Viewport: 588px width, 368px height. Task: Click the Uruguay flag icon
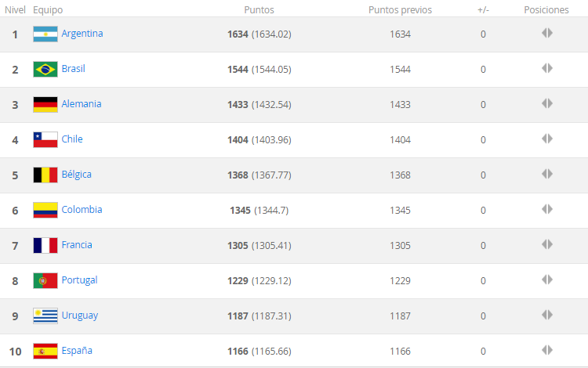[45, 316]
